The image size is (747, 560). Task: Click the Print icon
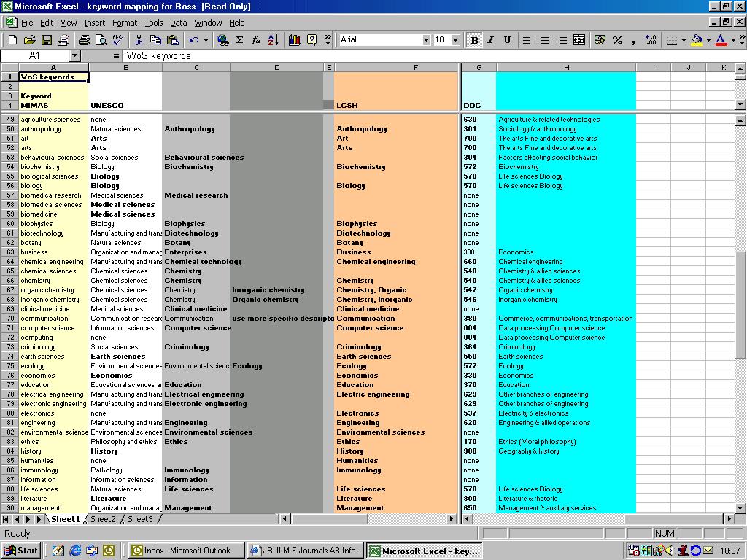pos(85,40)
